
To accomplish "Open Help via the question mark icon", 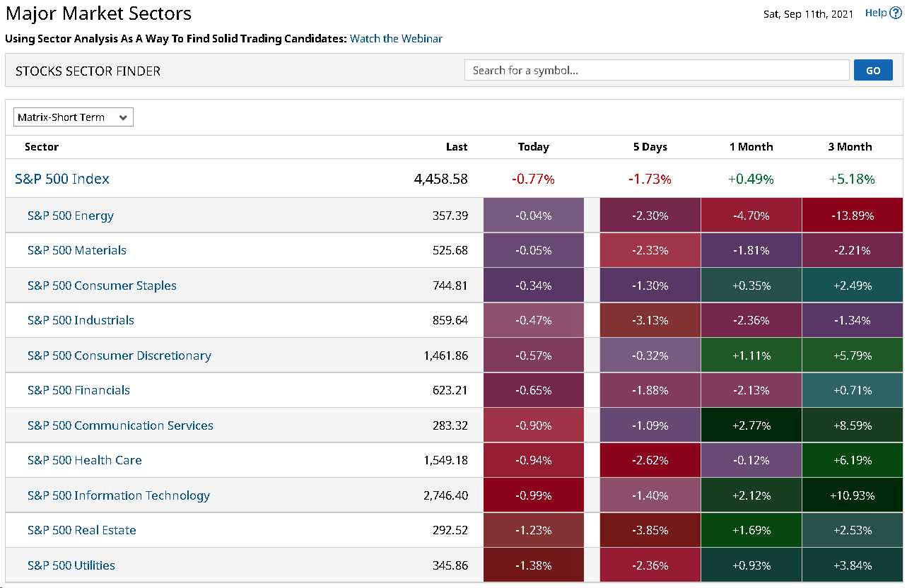I will [896, 13].
